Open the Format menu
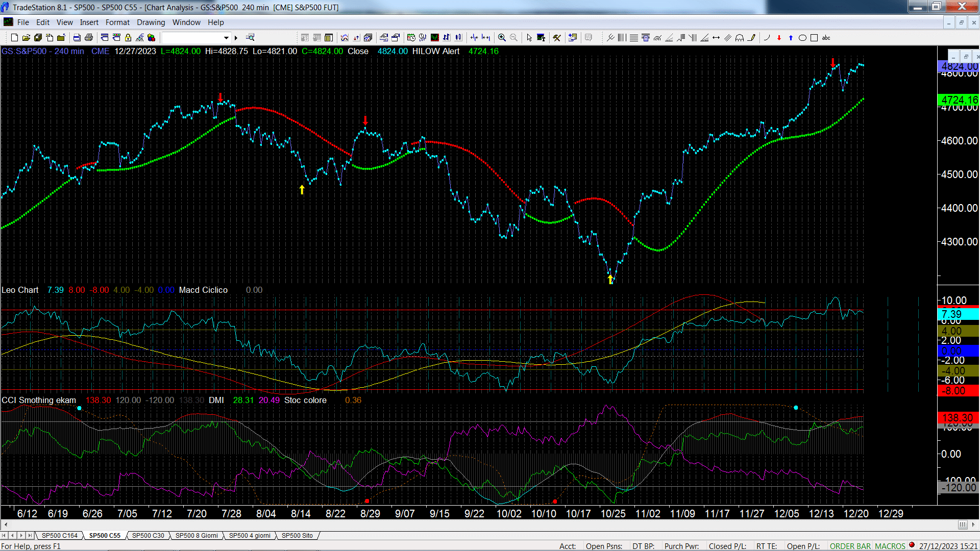 tap(117, 22)
